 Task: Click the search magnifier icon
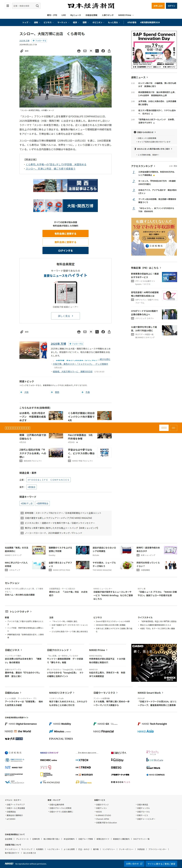pos(37,6)
